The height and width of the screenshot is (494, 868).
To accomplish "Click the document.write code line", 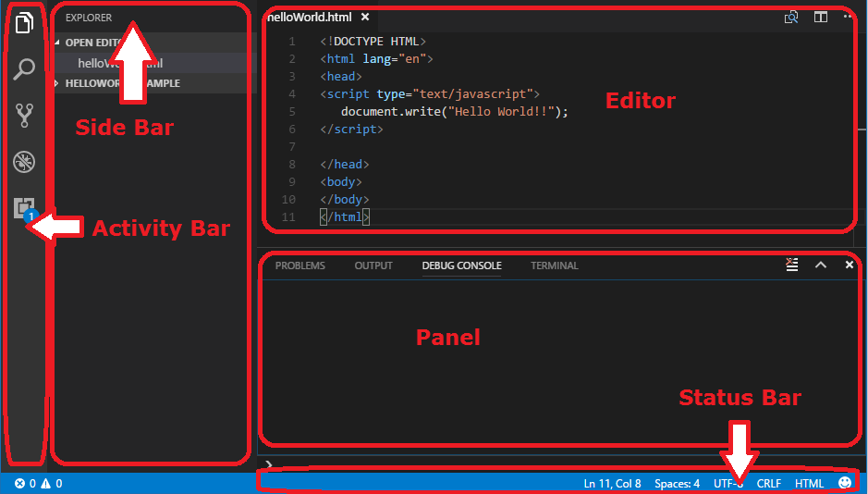I will click(x=455, y=111).
